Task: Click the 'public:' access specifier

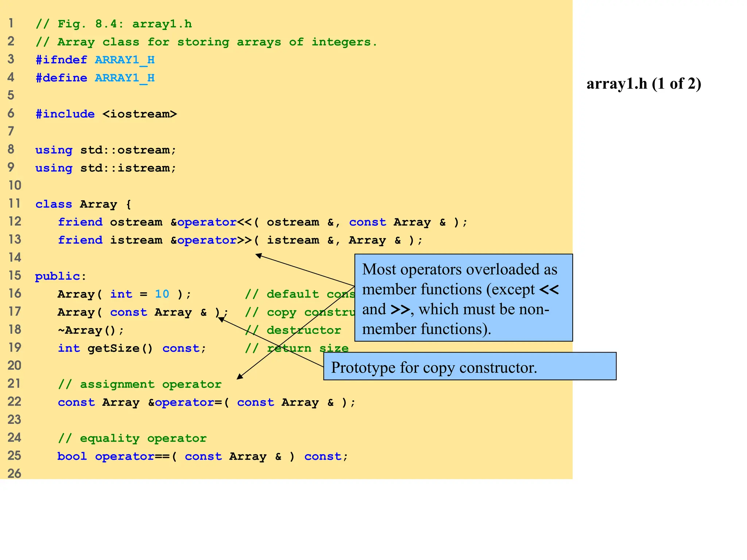Action: [61, 276]
